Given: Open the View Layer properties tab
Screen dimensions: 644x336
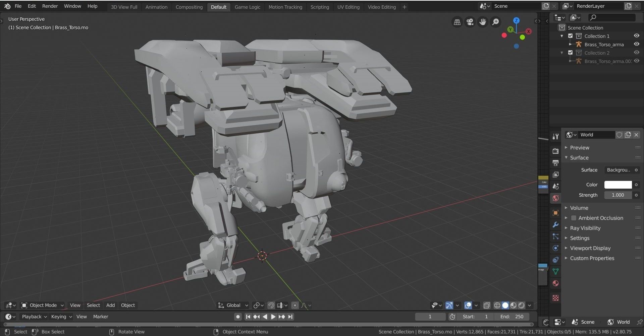Looking at the screenshot, I should pyautogui.click(x=555, y=175).
